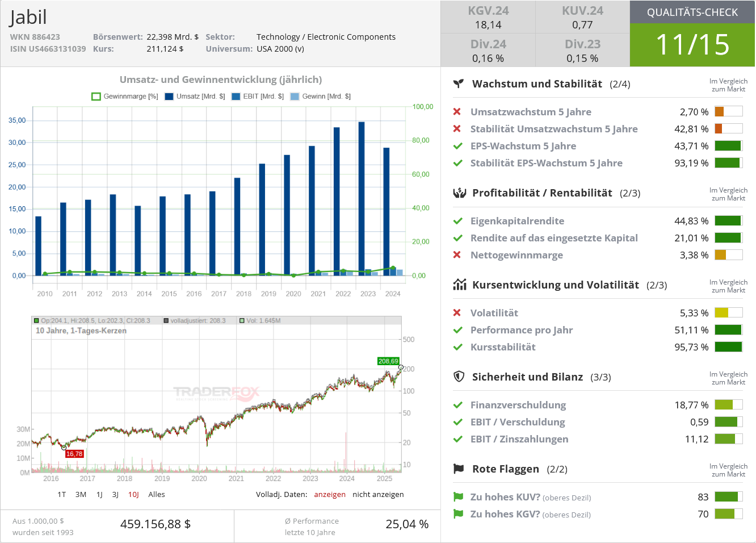Click the KUV.24 value tile
This screenshot has height=543, width=756.
coord(582,17)
